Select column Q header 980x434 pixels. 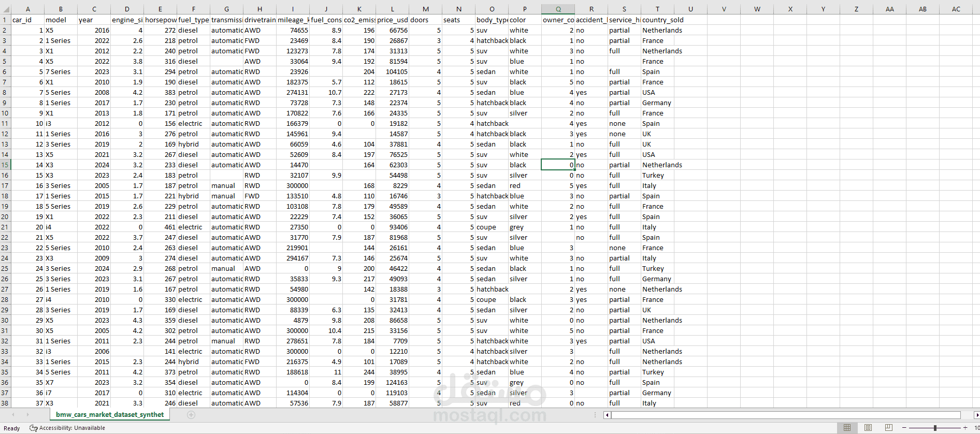558,9
